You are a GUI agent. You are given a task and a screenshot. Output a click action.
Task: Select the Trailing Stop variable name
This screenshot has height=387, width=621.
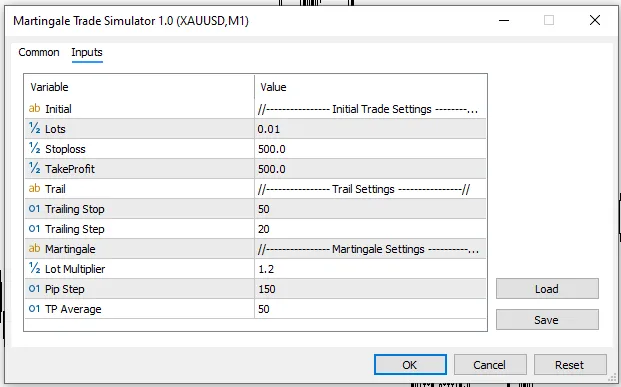click(x=74, y=209)
